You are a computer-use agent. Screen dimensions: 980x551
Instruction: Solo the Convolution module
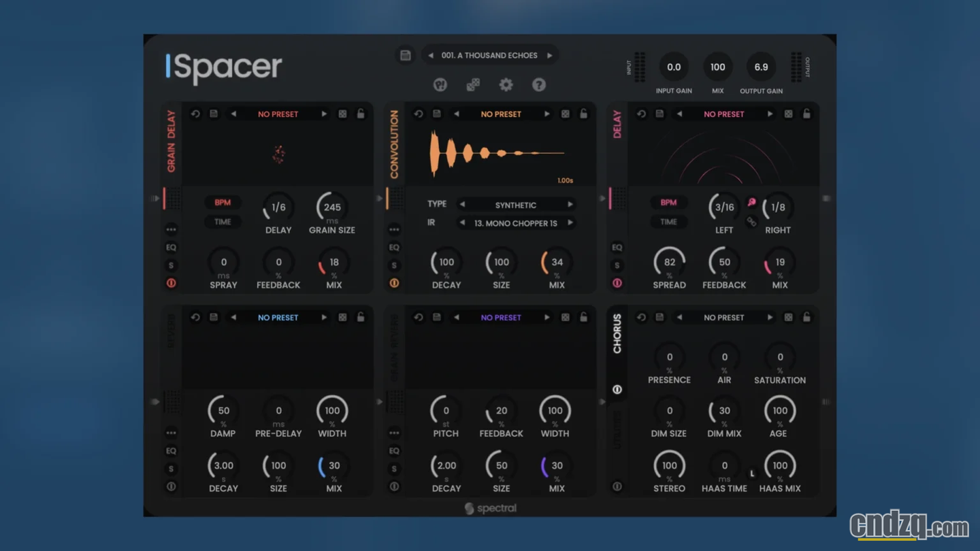[x=394, y=265]
